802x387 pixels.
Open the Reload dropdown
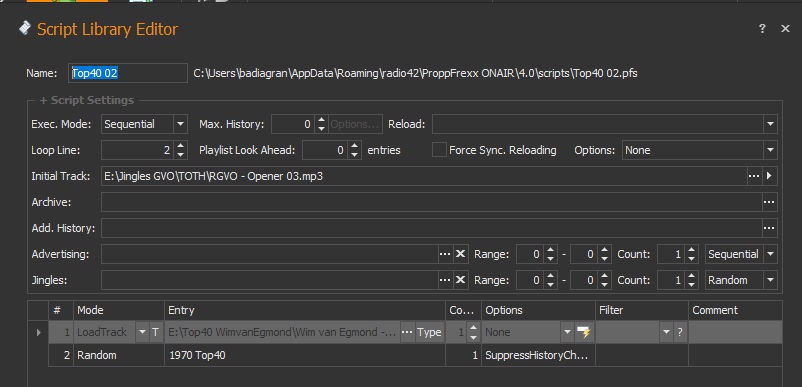click(x=770, y=124)
